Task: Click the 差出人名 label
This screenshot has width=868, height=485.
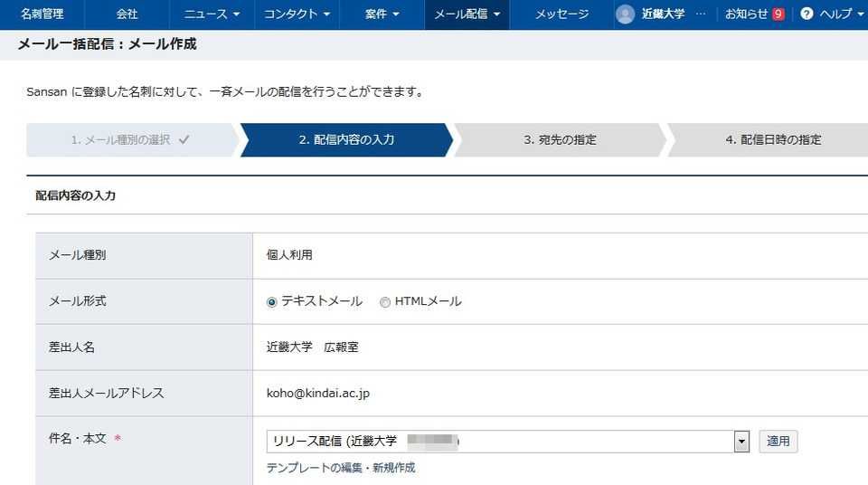Action: tap(71, 347)
